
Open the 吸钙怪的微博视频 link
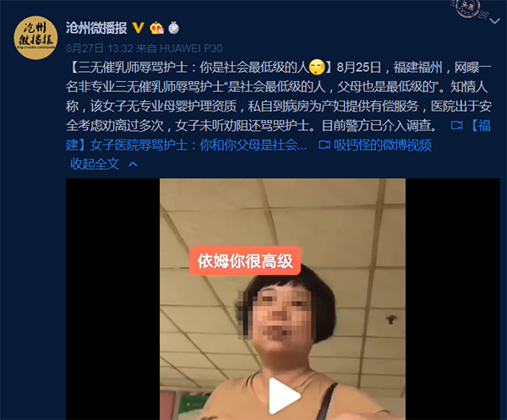pos(383,145)
